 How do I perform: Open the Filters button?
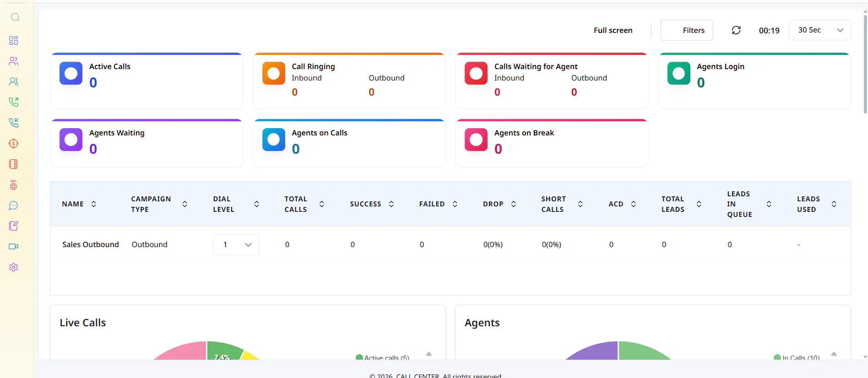click(687, 30)
